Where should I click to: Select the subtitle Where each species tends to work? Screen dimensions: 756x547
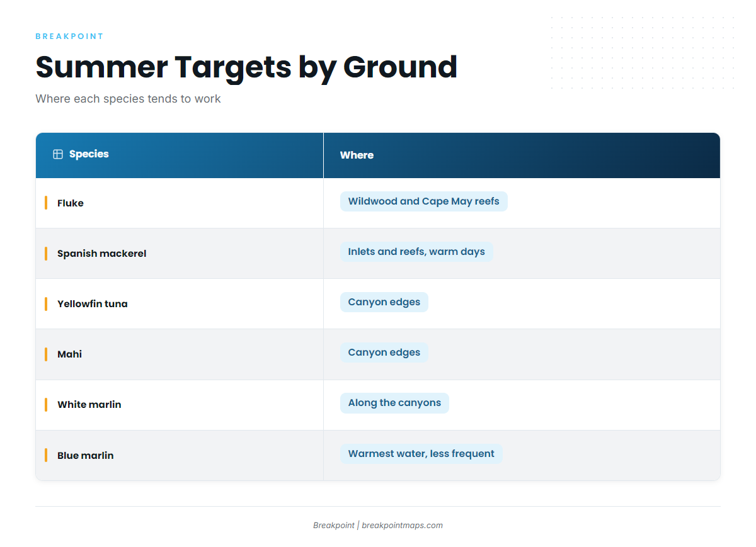coord(128,99)
